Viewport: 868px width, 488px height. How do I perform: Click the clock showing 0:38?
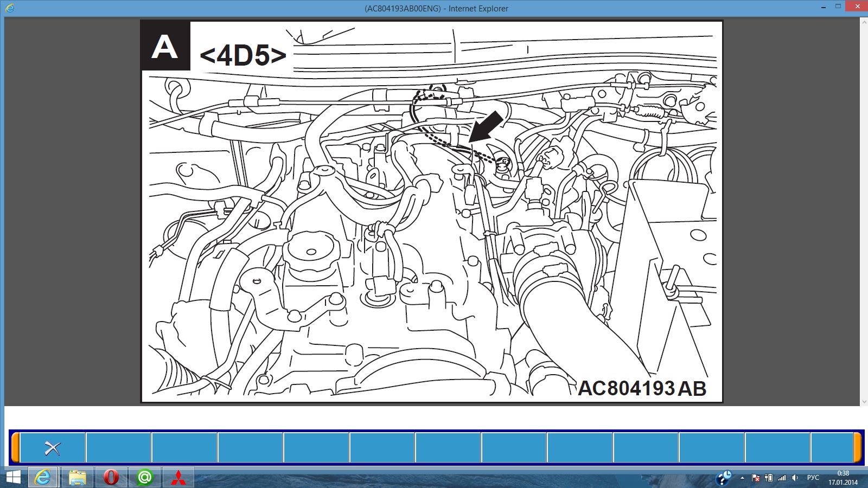(x=843, y=478)
